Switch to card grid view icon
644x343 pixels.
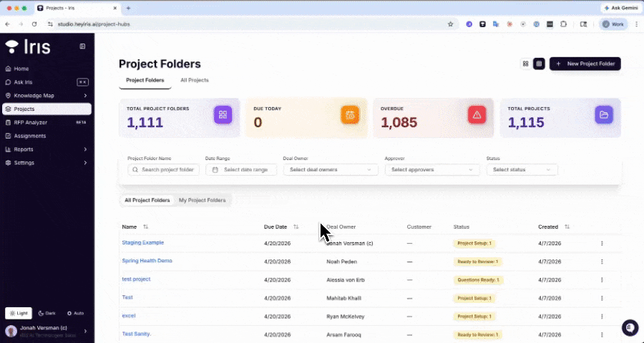(525, 64)
